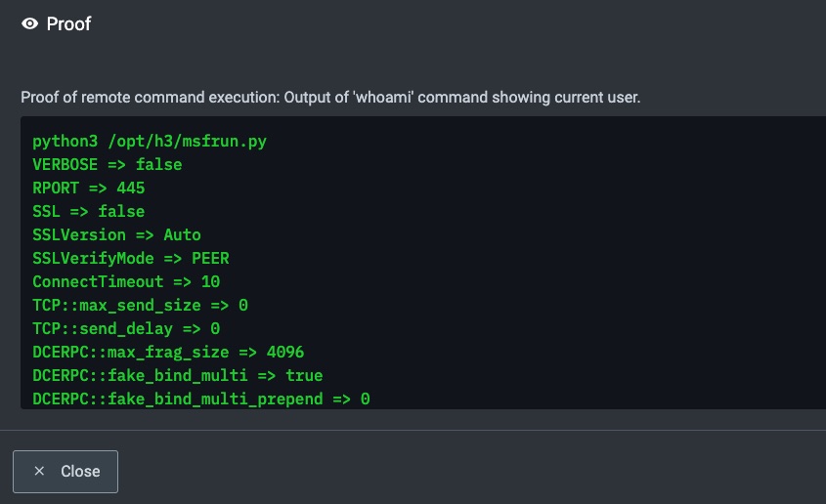Click the 4096 value of max_frag_size
This screenshot has height=504, width=826.
coord(285,352)
